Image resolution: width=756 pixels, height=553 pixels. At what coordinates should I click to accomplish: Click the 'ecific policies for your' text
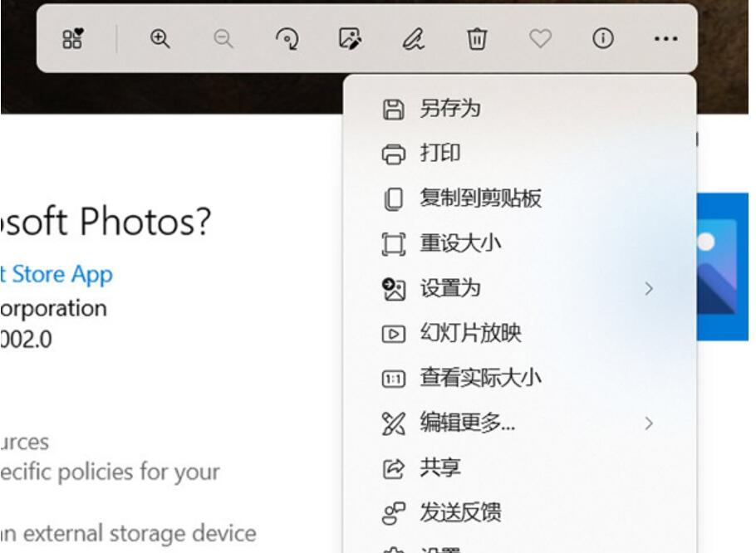coord(110,472)
